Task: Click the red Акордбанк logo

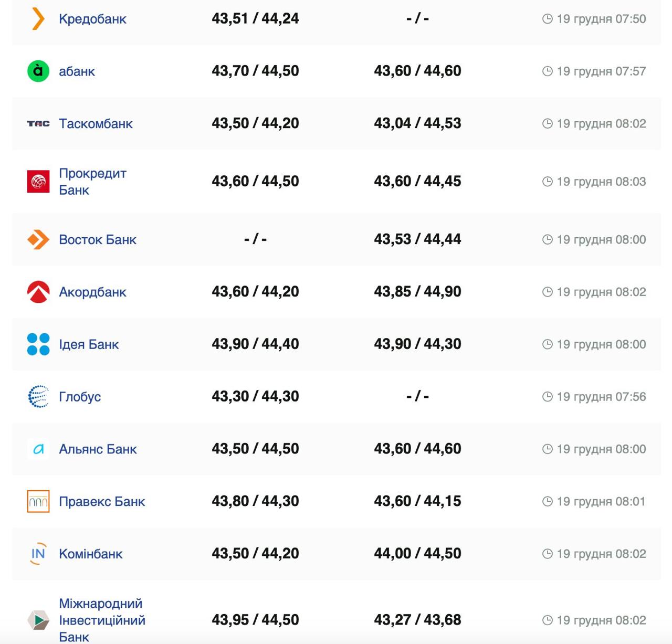Action: point(38,292)
